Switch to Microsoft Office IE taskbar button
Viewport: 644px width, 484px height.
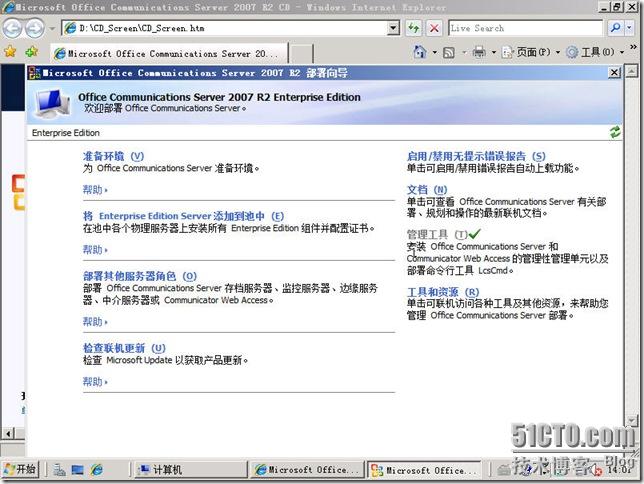click(x=306, y=470)
